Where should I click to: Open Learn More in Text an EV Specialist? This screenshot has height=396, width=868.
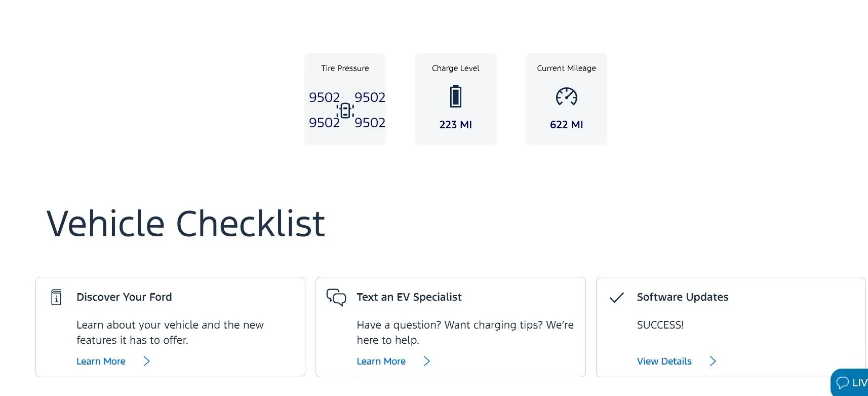pos(381,361)
